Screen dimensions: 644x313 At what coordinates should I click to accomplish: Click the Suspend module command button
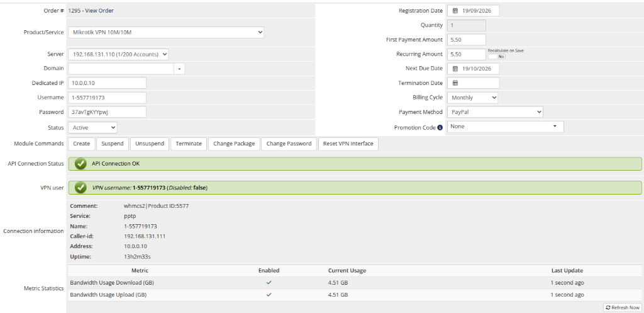(113, 144)
